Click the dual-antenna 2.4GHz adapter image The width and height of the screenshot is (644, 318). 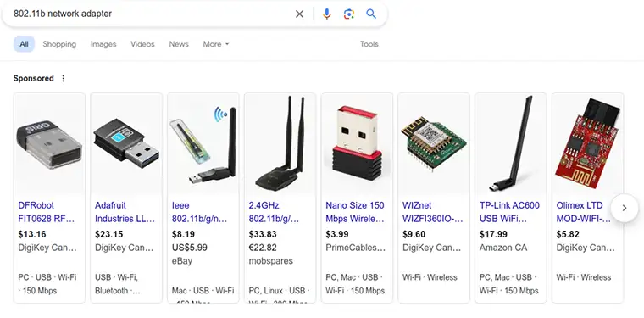[x=280, y=143]
